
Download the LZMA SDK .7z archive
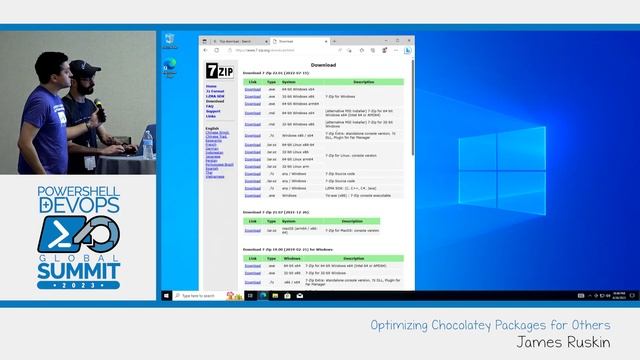252,188
